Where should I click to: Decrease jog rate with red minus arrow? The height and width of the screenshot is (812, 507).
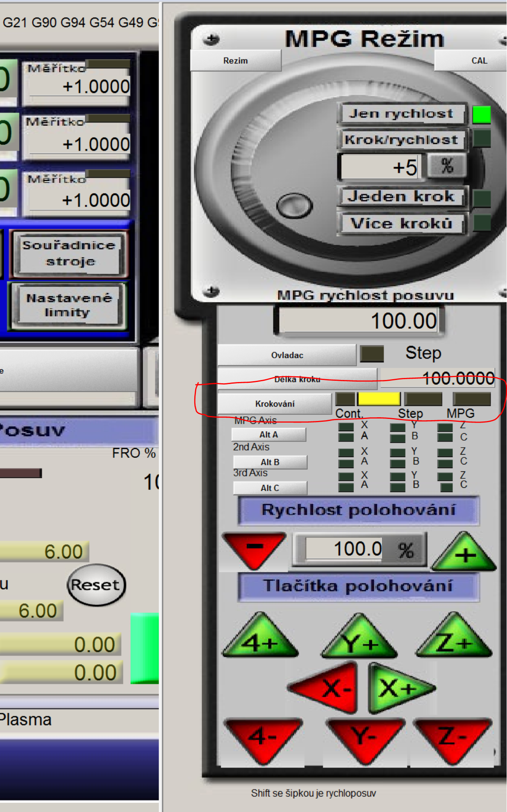point(255,548)
